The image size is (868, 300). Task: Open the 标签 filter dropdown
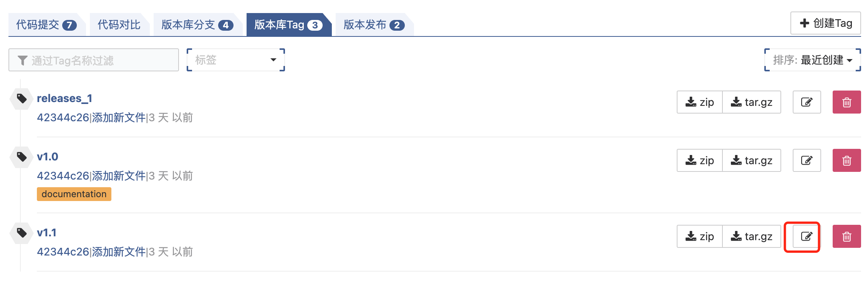(235, 60)
